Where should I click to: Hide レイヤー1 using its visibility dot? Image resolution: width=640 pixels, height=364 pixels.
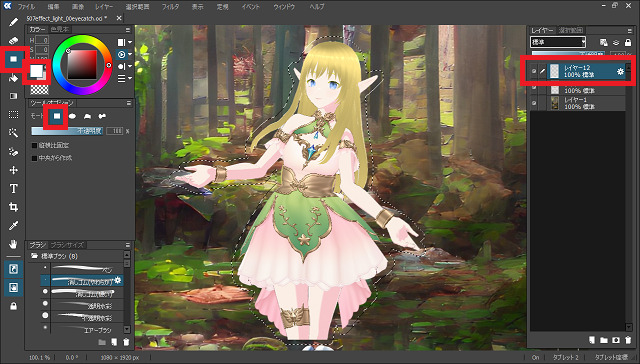534,103
